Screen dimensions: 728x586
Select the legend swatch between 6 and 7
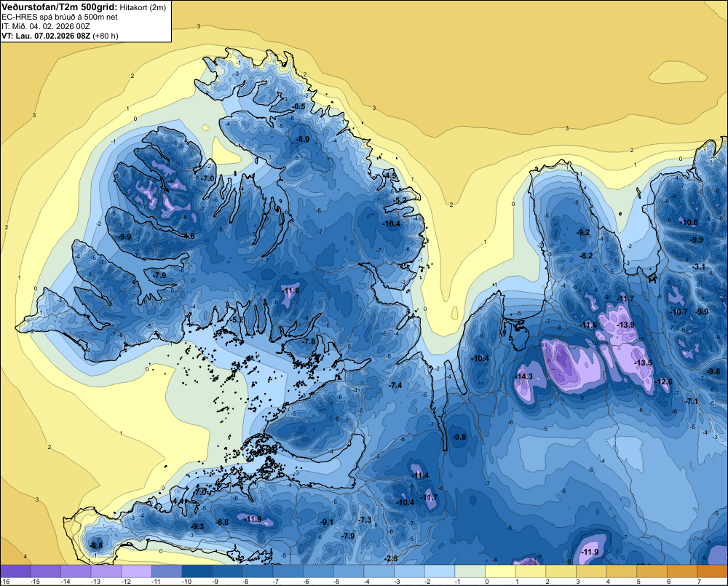tap(683, 571)
